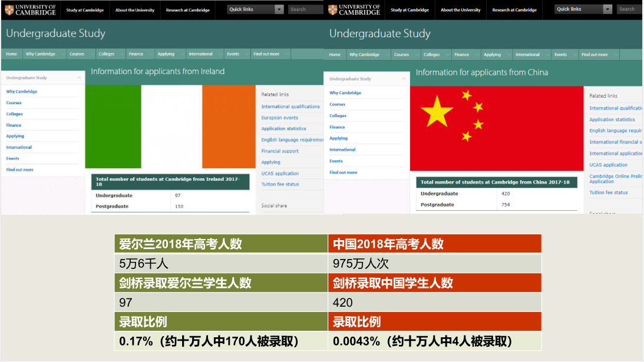The width and height of the screenshot is (644, 362).
Task: Open International qualifications link on the Ireland page
Action: point(290,107)
